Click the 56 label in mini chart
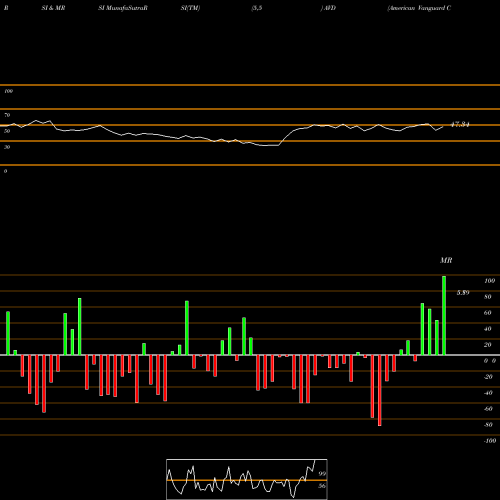This screenshot has height=500, width=500. tap(322, 486)
